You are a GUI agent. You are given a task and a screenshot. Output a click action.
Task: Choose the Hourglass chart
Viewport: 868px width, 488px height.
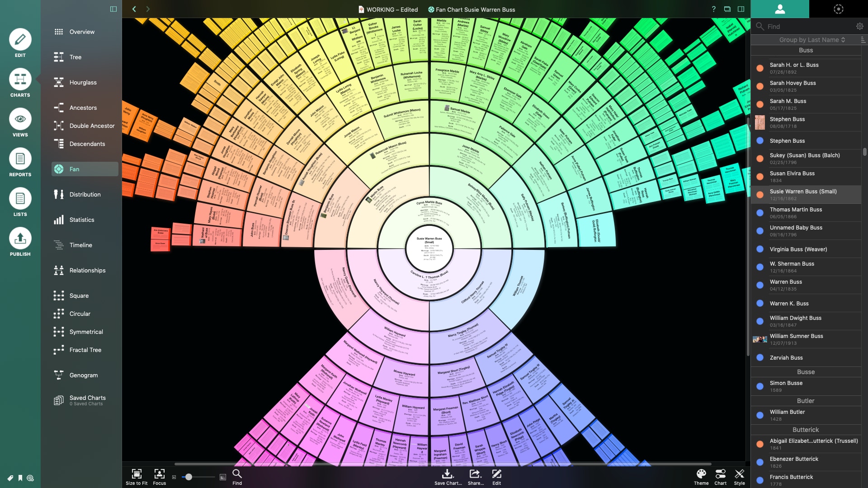click(83, 82)
